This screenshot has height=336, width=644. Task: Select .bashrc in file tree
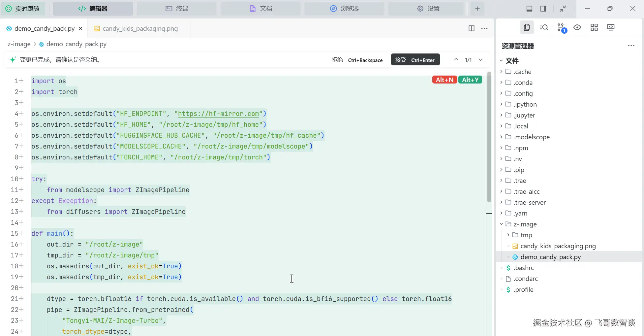523,268
